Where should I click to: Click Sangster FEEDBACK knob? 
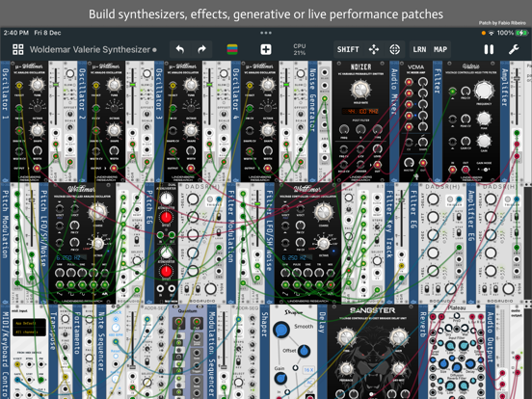pos(346,369)
